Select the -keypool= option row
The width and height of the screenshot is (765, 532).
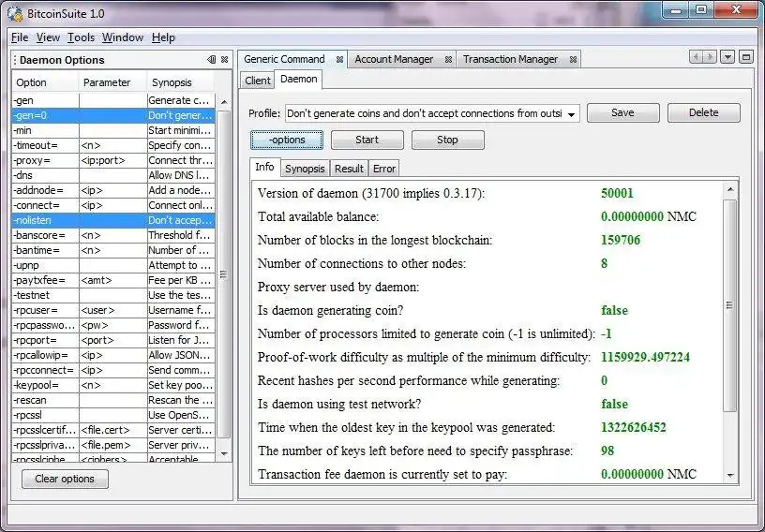click(113, 385)
